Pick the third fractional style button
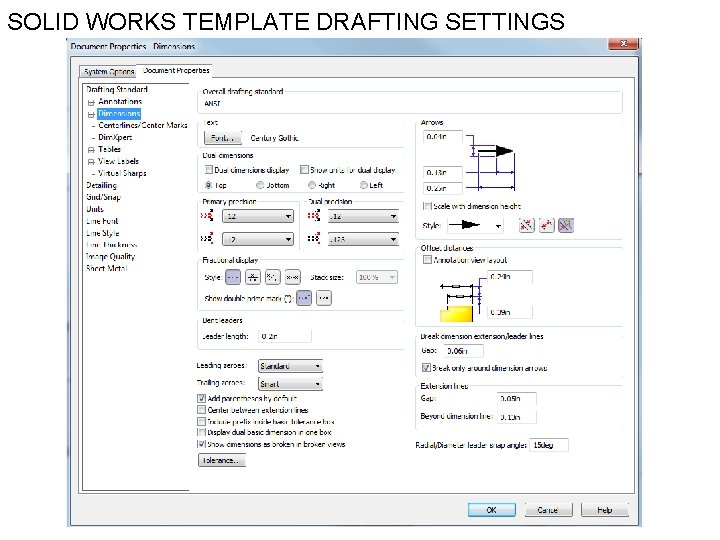The height and width of the screenshot is (540, 720). click(x=272, y=277)
